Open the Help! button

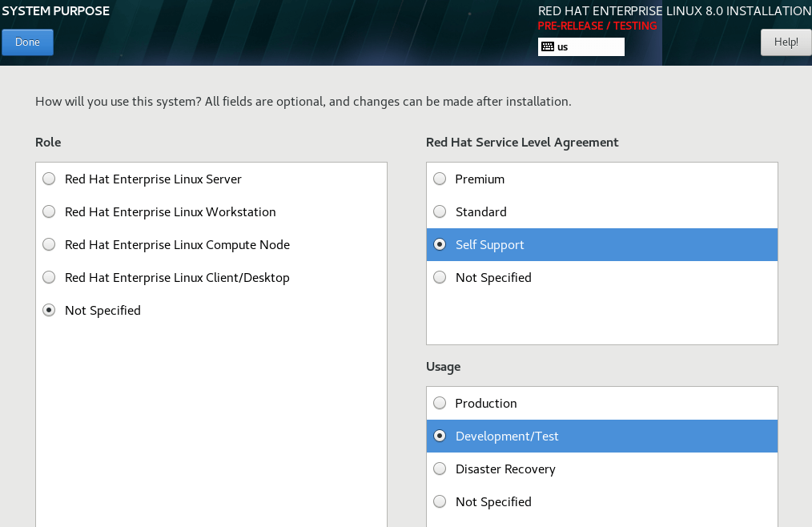785,42
